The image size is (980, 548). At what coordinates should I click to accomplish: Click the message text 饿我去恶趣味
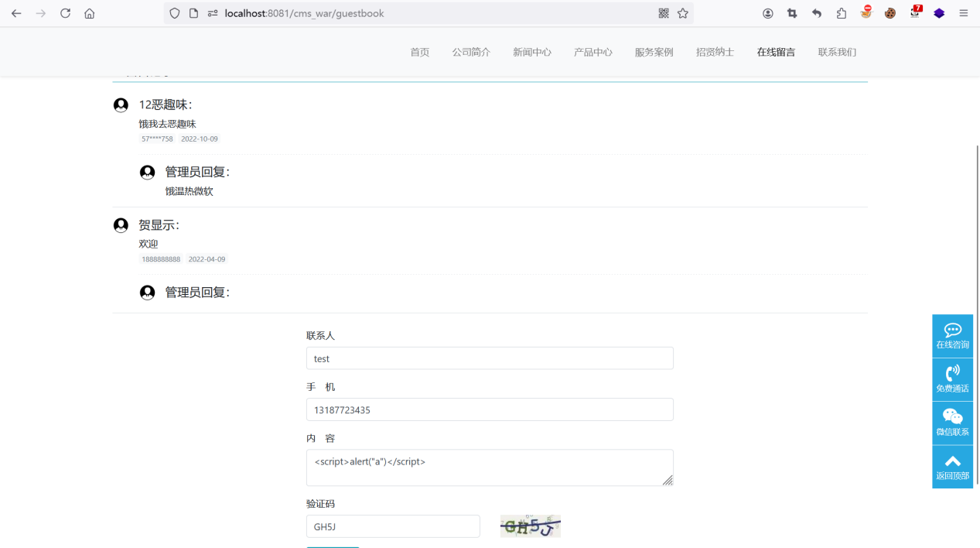(x=168, y=124)
